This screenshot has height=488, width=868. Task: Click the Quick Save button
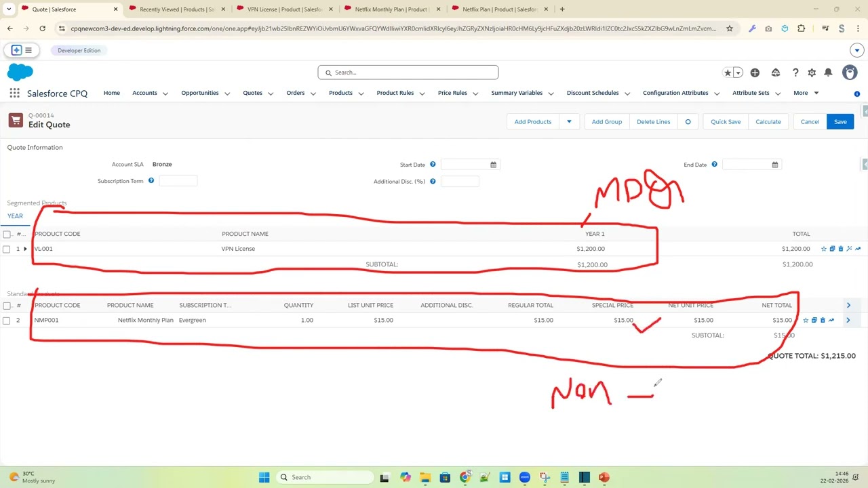(x=726, y=122)
